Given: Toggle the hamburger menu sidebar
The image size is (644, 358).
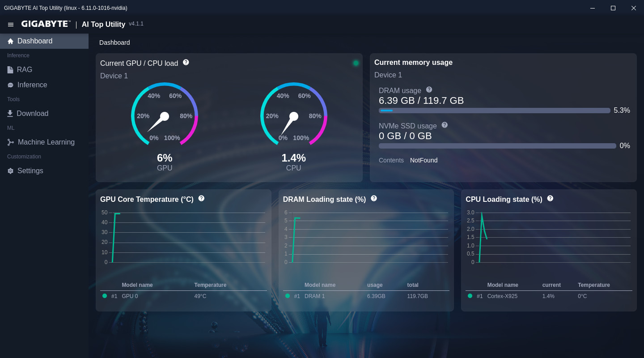Looking at the screenshot, I should coord(11,25).
